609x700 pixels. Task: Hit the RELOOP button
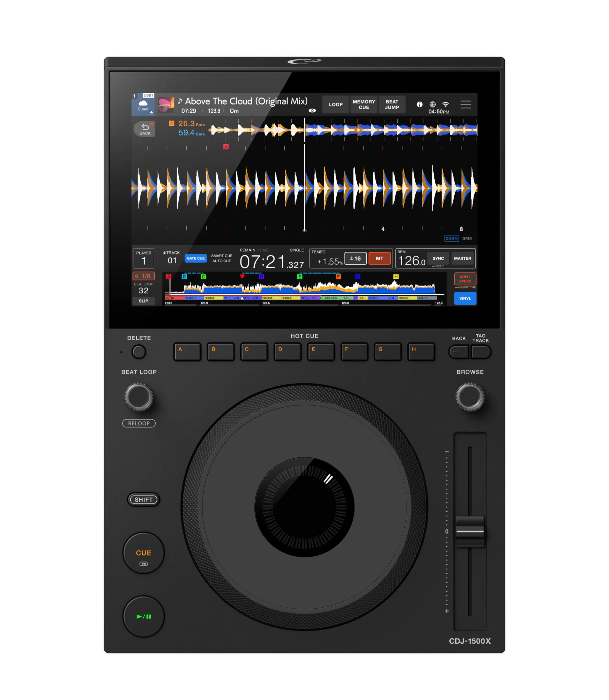click(139, 423)
